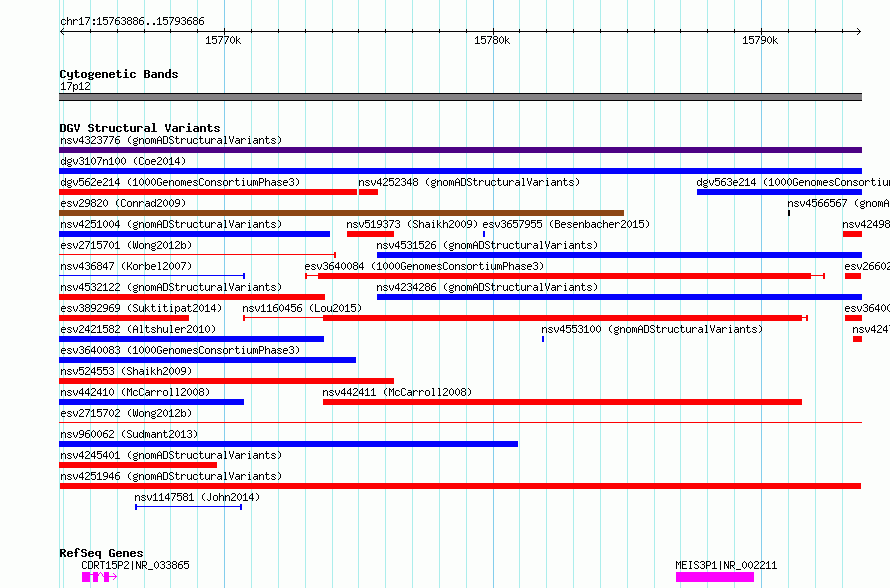Select the esv3640083 blue variant bar
890x588 pixels.
pos(207,360)
